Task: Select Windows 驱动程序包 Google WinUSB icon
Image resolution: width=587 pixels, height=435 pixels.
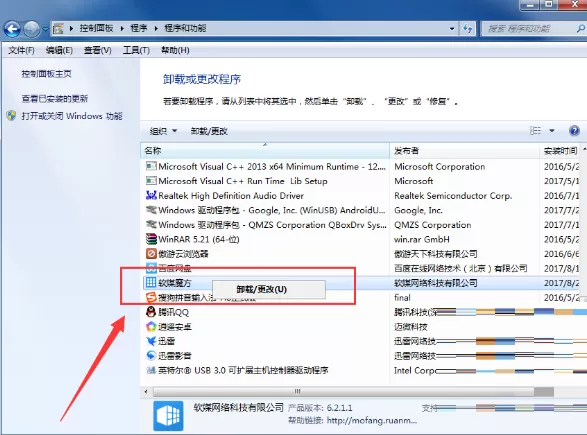Action: click(151, 210)
